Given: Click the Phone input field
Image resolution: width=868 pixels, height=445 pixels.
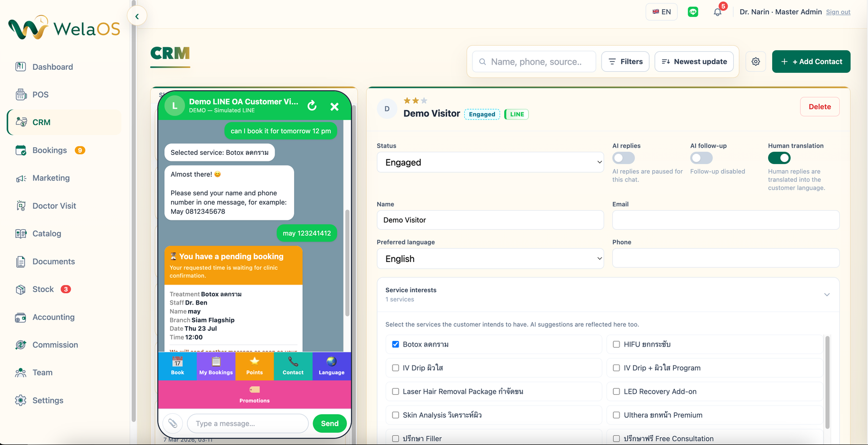Looking at the screenshot, I should 726,258.
